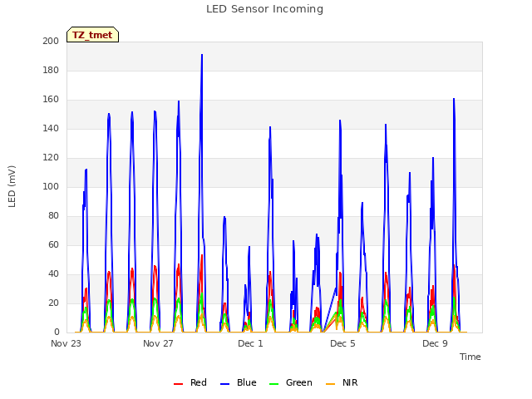Viewport: 532px width, 399px height.
Task: Click the orange NIR legend marker
Action: click(331, 384)
